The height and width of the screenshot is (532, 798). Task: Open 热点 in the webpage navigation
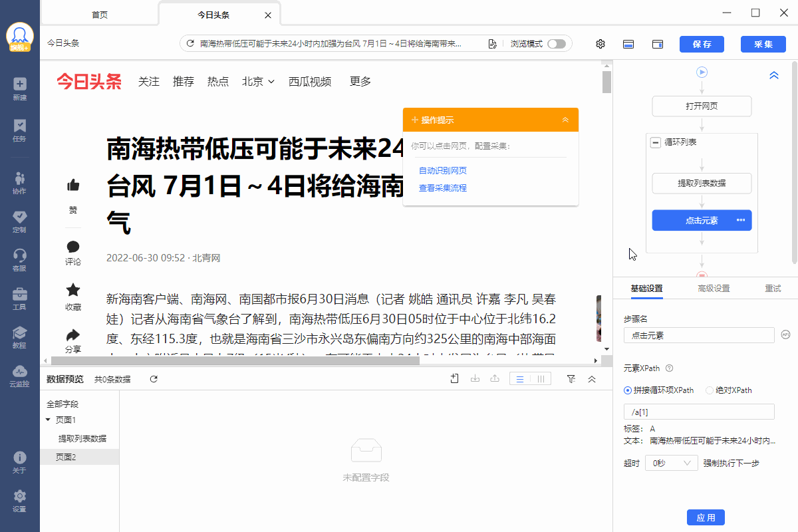click(x=218, y=81)
